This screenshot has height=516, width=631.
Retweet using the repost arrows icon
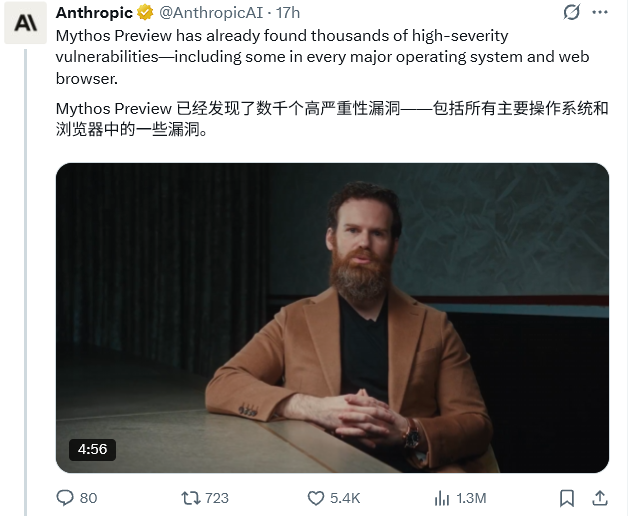[x=191, y=498]
